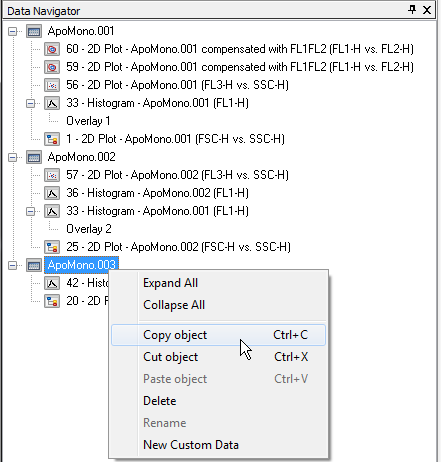Select Cut object in context menu
Screen dimensions: 441x462
coord(218,357)
